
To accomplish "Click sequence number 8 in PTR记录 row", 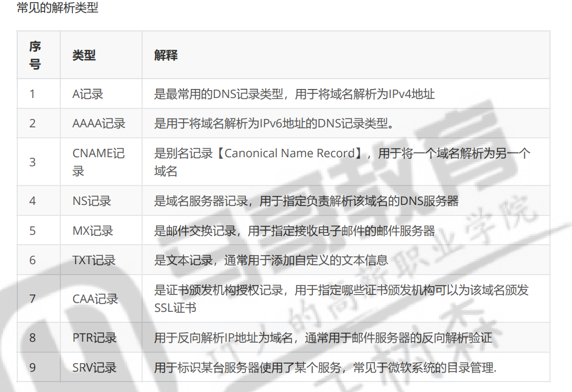I will 33,337.
